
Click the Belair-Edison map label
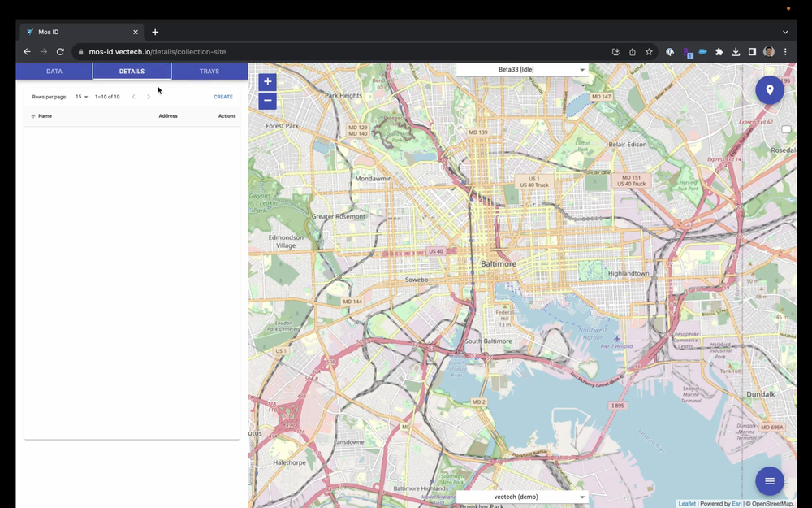[628, 145]
